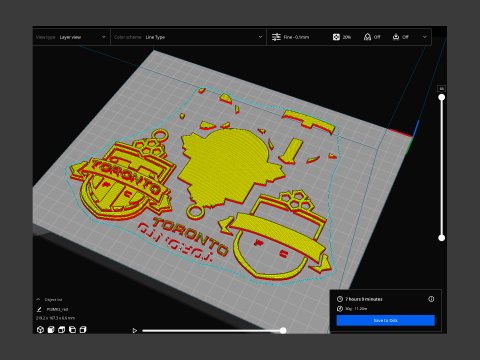
Task: Open the print time info icon
Action: click(x=431, y=299)
